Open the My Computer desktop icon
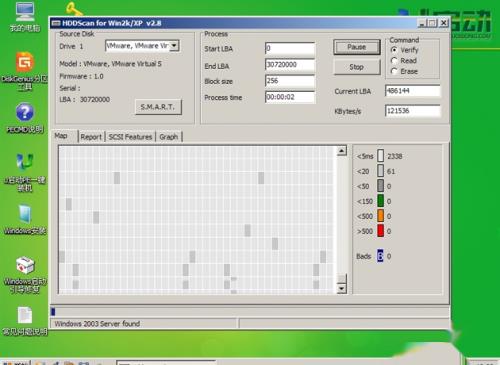500x365 pixels. coord(25,12)
